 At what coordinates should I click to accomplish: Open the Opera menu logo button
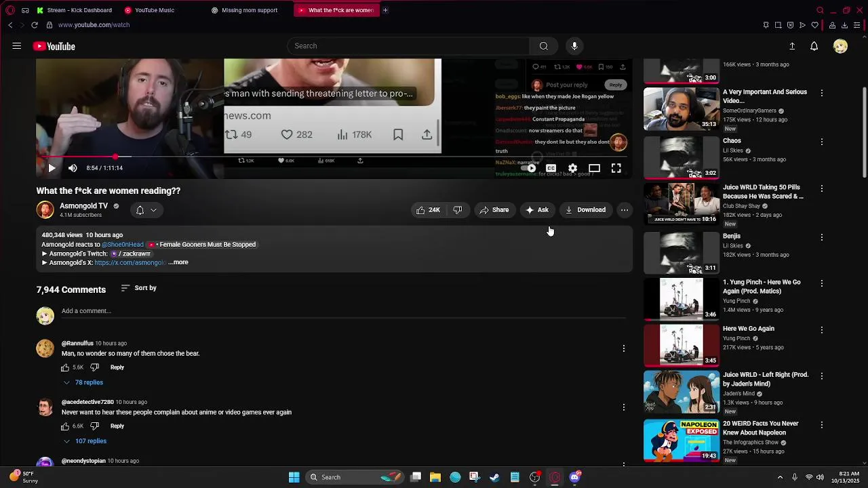pos(9,10)
